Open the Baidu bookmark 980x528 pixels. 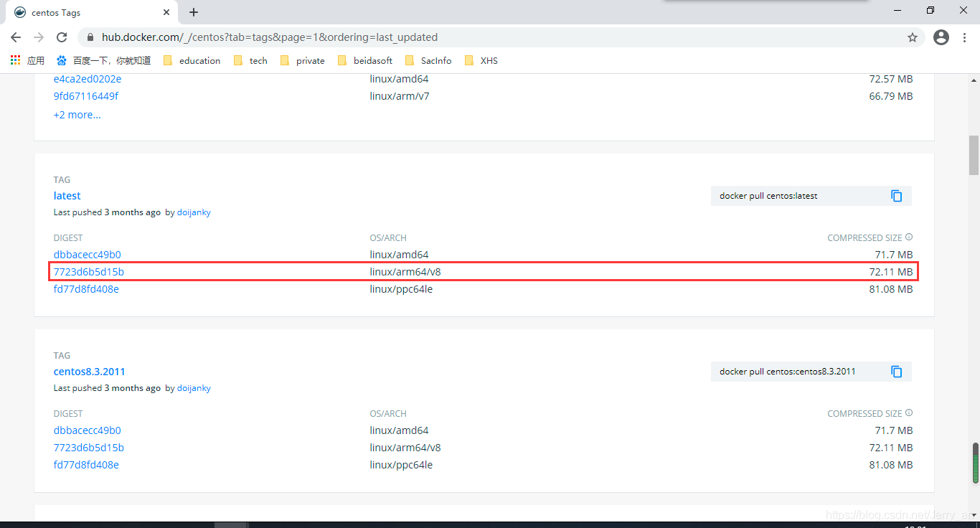coord(104,60)
